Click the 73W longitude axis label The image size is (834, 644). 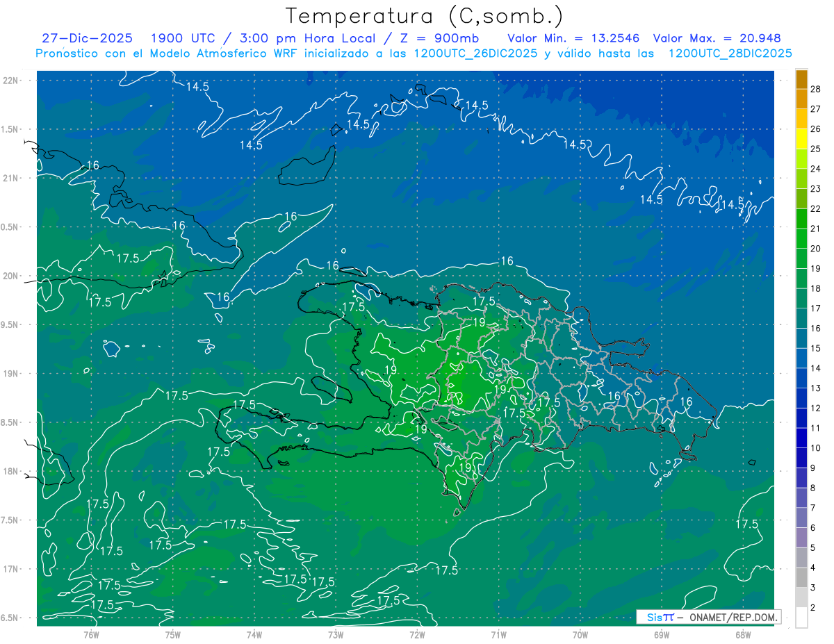click(335, 635)
